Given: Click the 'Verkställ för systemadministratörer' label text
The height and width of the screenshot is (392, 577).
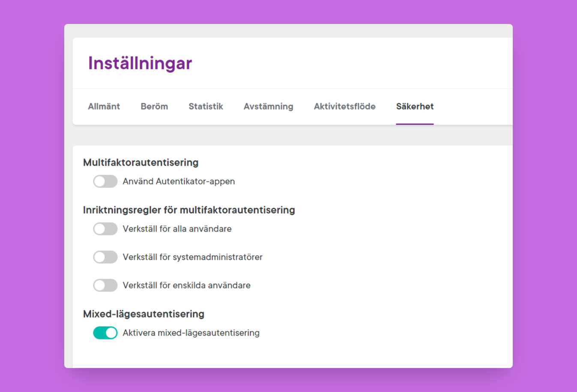Looking at the screenshot, I should (x=192, y=257).
